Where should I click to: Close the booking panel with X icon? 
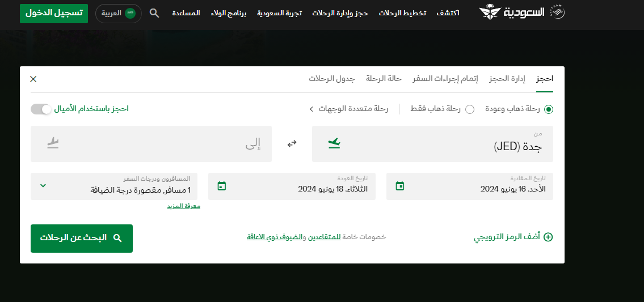click(x=33, y=79)
